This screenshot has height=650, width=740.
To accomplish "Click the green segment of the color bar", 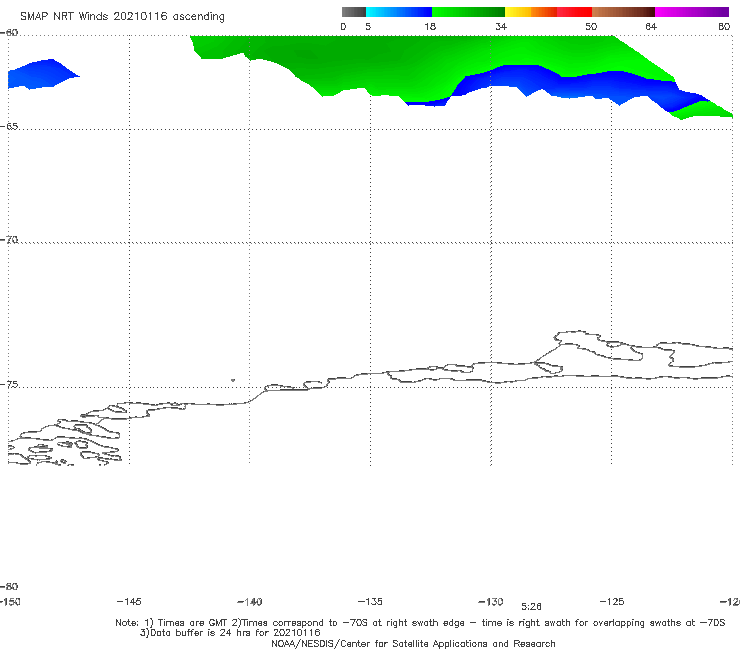I will tap(468, 12).
